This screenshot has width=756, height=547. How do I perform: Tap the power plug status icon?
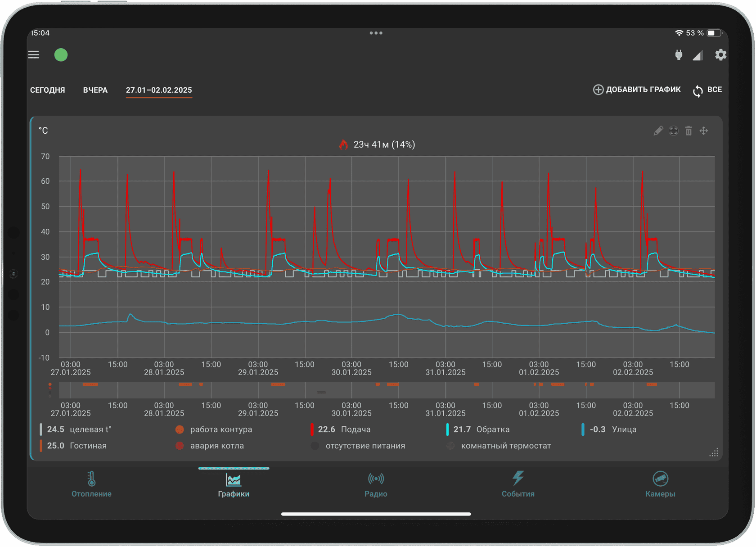[679, 55]
